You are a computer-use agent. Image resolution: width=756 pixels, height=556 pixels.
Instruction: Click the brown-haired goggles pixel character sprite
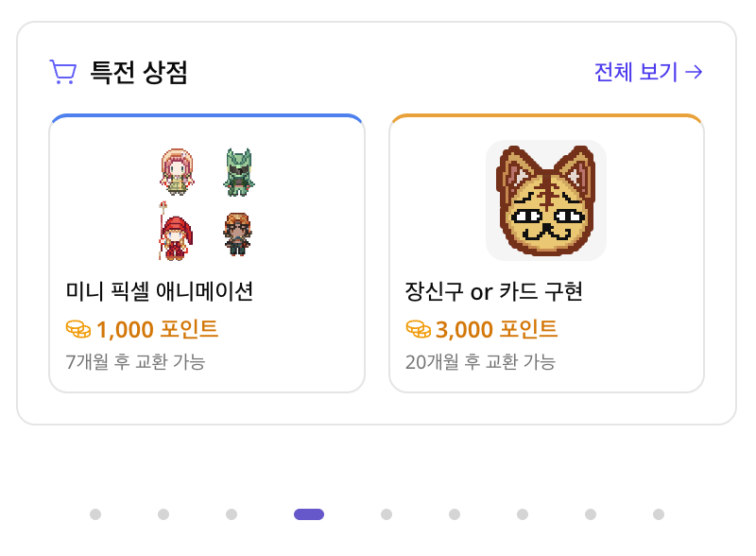[238, 233]
